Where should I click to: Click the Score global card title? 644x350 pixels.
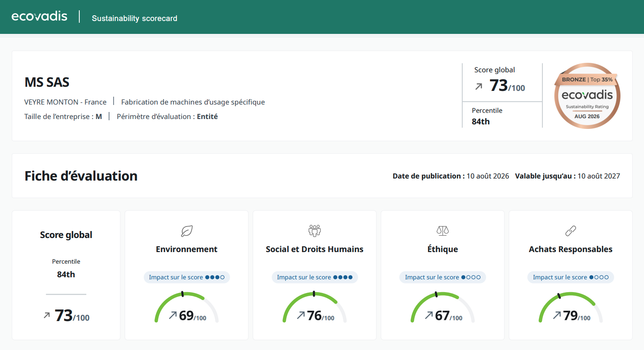(x=66, y=235)
